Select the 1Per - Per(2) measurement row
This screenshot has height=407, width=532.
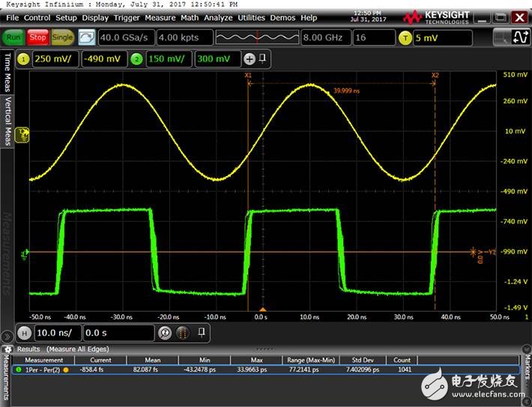(x=266, y=370)
